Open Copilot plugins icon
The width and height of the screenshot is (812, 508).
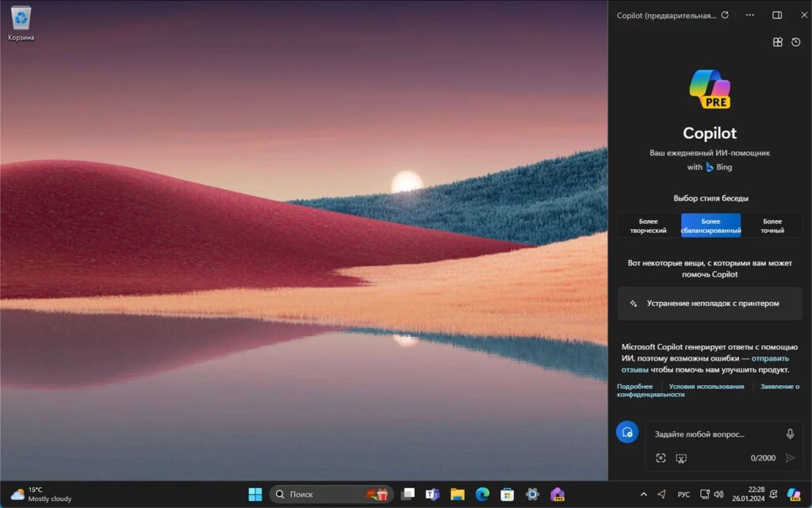[x=777, y=42]
